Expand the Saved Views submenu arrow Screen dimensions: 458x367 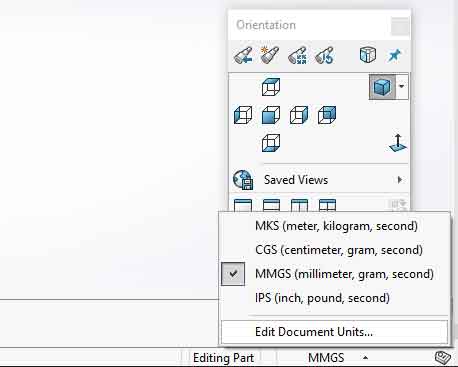coord(400,180)
